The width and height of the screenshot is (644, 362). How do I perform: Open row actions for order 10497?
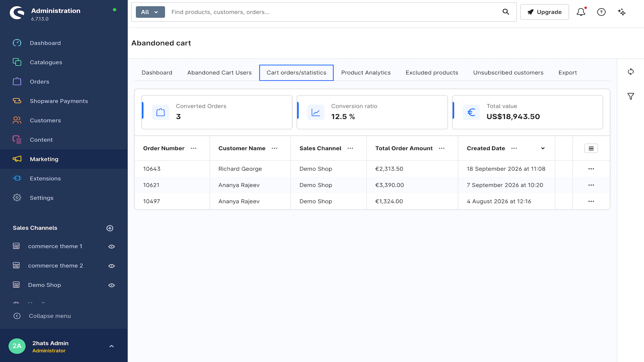pos(591,201)
